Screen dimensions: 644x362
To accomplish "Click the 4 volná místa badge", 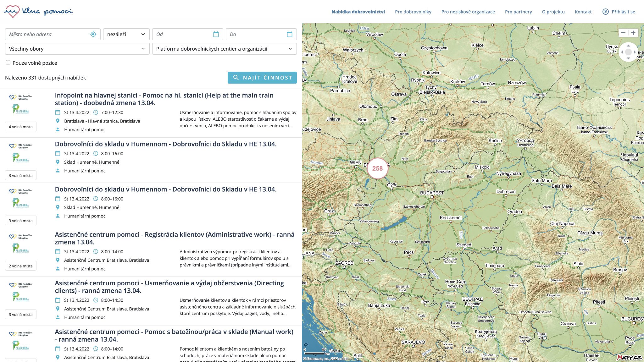I will point(20,127).
